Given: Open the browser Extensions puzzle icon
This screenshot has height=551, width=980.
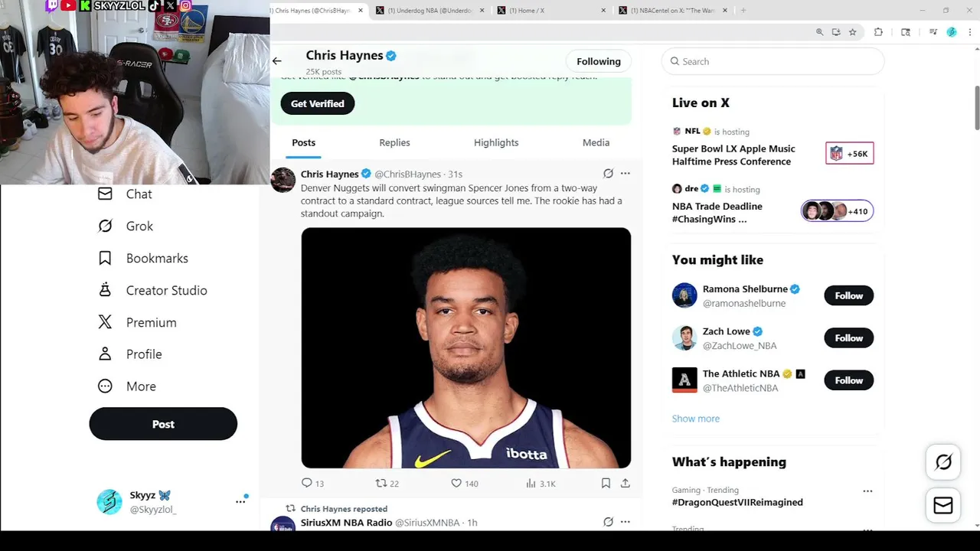Looking at the screenshot, I should coord(878,32).
